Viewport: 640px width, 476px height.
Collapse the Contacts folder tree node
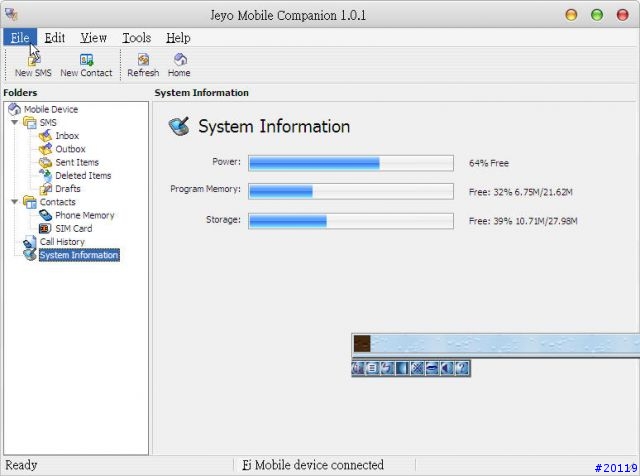(x=15, y=202)
